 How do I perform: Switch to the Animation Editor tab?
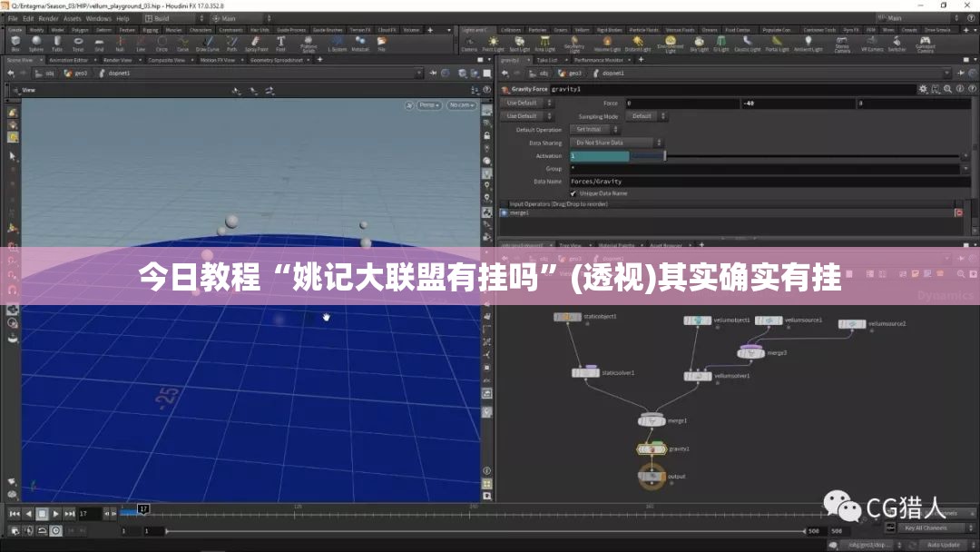pos(69,60)
